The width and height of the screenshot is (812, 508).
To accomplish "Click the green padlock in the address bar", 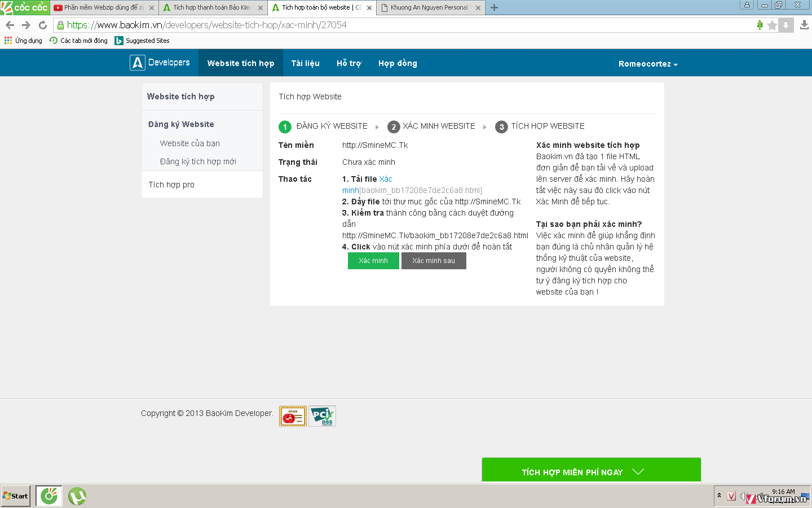I will pyautogui.click(x=60, y=25).
